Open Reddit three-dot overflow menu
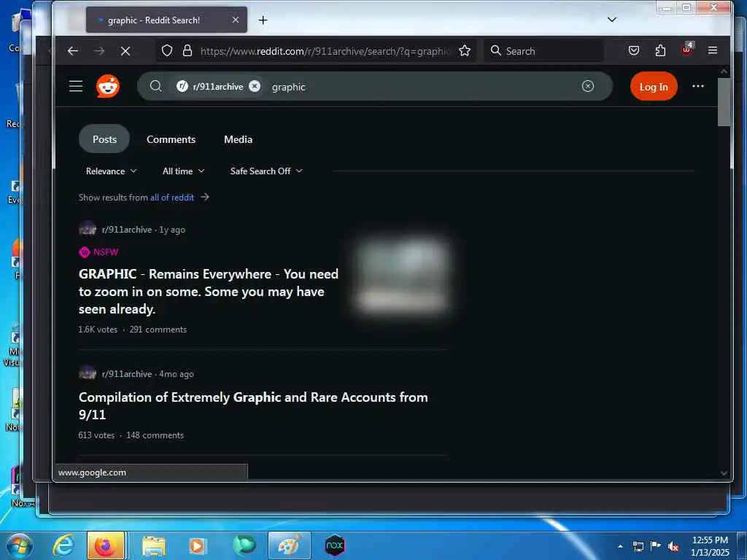747x560 pixels. pyautogui.click(x=698, y=86)
